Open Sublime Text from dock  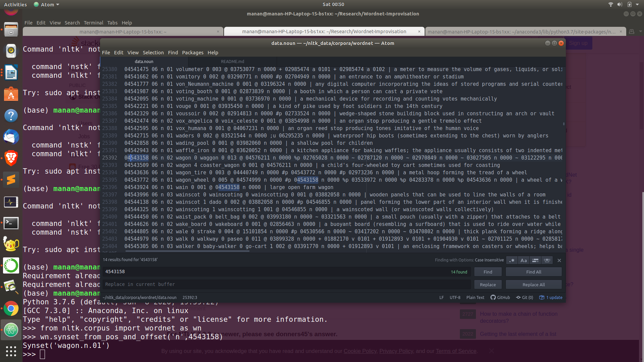pos(11,180)
